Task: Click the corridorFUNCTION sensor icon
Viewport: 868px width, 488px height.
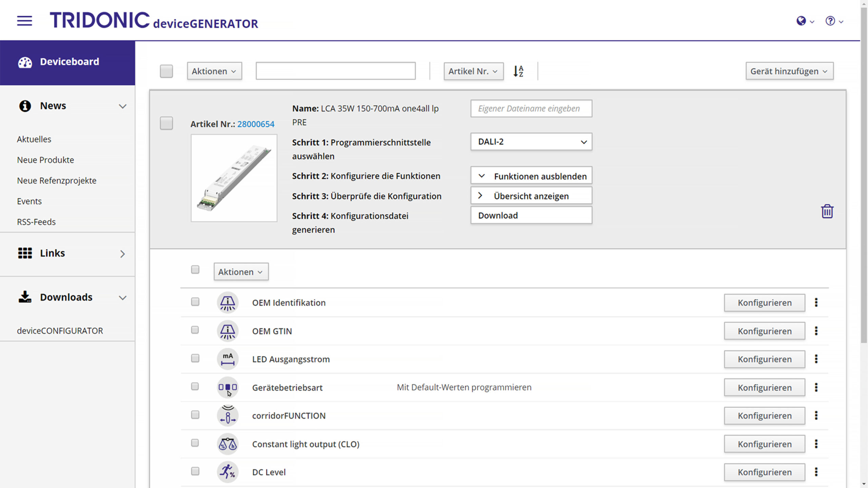Action: (x=228, y=415)
